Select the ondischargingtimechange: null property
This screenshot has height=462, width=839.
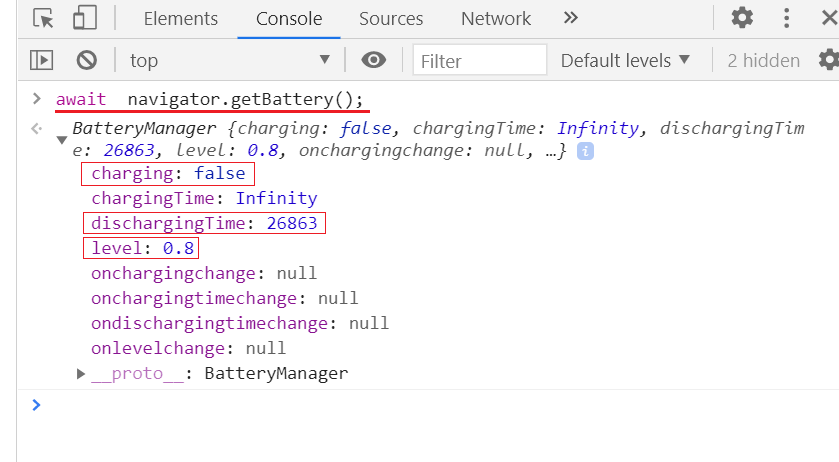[x=240, y=323]
